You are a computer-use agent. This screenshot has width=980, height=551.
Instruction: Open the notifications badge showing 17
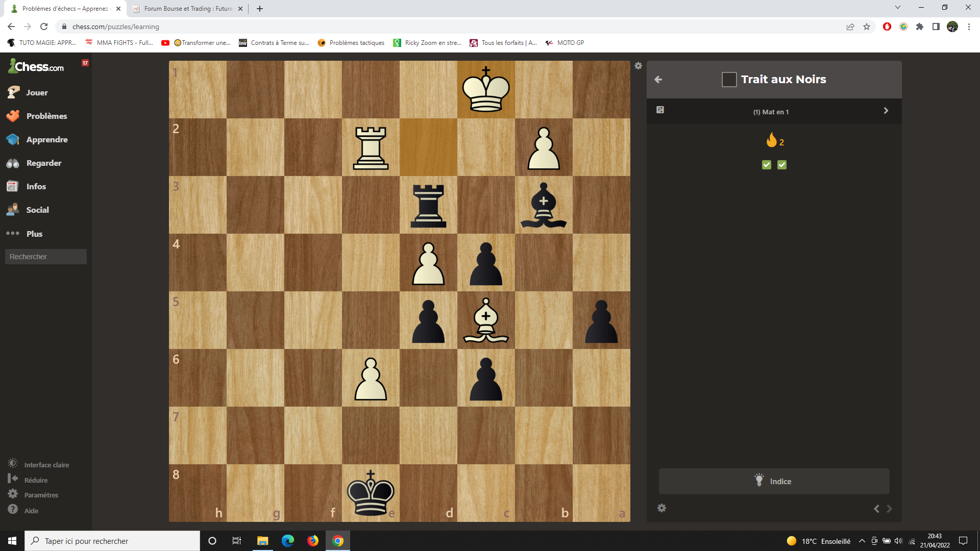pyautogui.click(x=85, y=63)
